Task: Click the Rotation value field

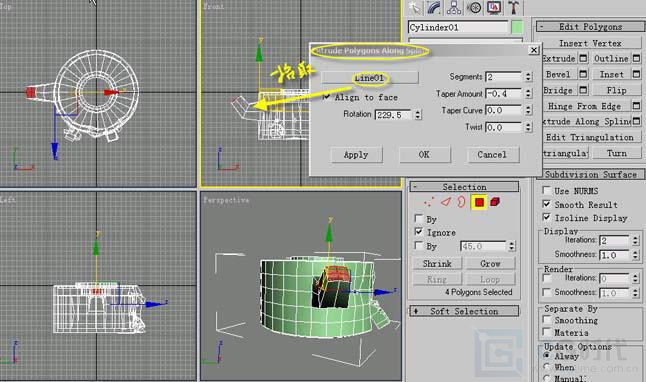Action: (x=393, y=115)
